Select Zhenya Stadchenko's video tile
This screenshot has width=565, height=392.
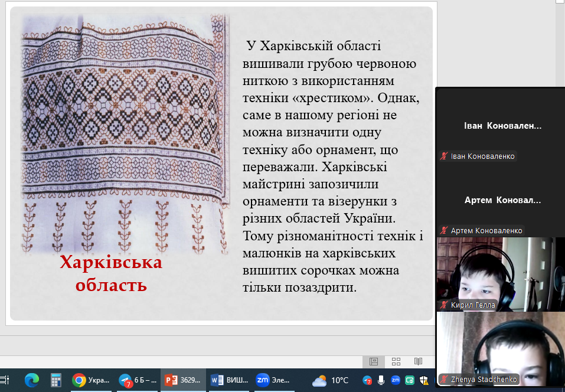[501, 349]
